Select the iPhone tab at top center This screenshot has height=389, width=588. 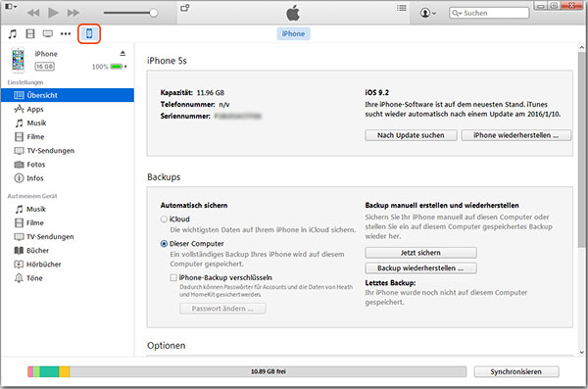(x=293, y=33)
